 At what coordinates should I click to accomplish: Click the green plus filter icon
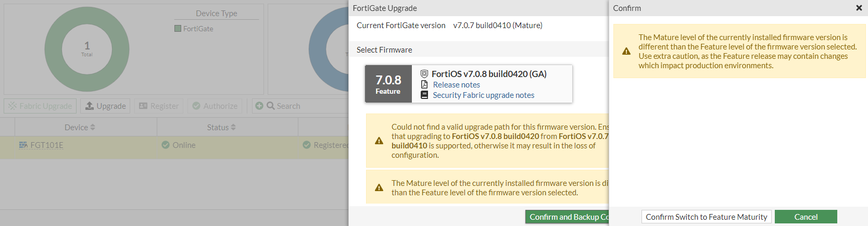pyautogui.click(x=259, y=106)
